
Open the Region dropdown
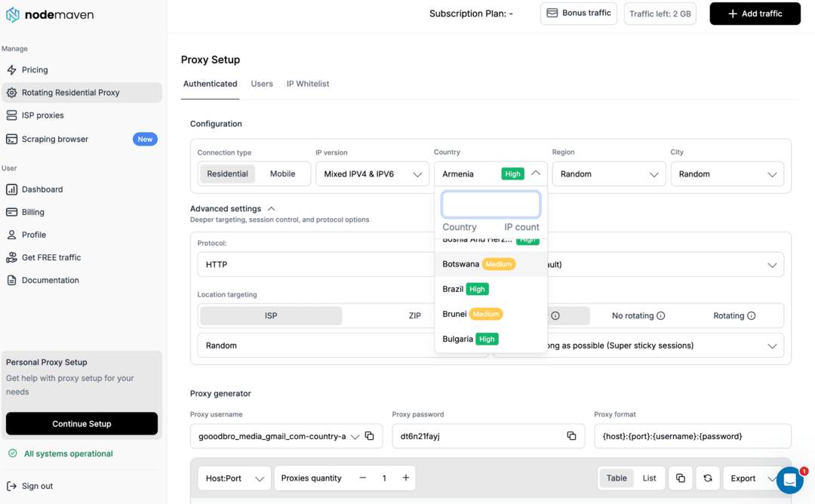click(609, 174)
